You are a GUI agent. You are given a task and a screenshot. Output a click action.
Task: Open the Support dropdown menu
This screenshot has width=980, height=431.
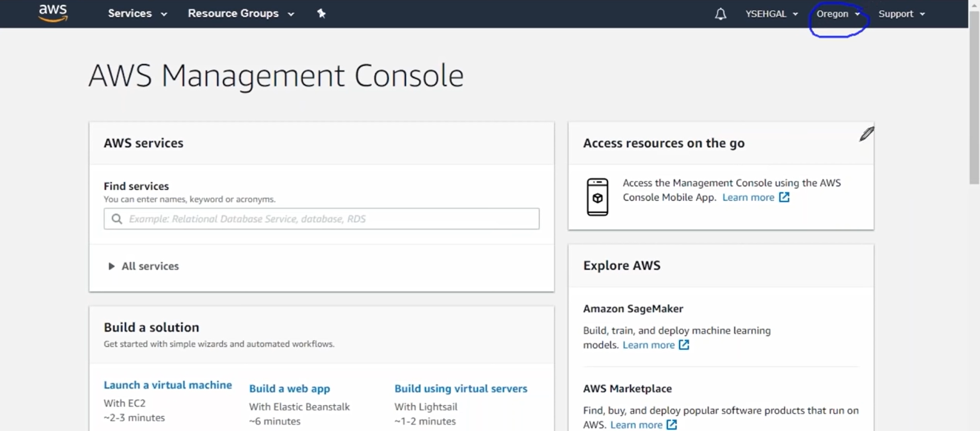pyautogui.click(x=901, y=14)
